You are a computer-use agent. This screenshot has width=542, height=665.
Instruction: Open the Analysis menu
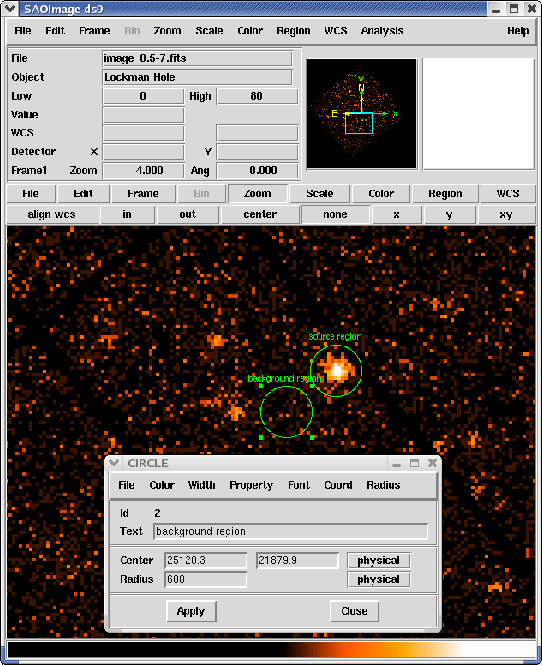(382, 31)
